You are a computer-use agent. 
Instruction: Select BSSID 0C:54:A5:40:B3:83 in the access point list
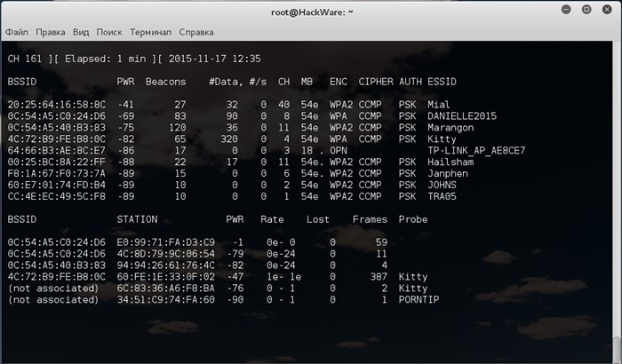pos(57,128)
